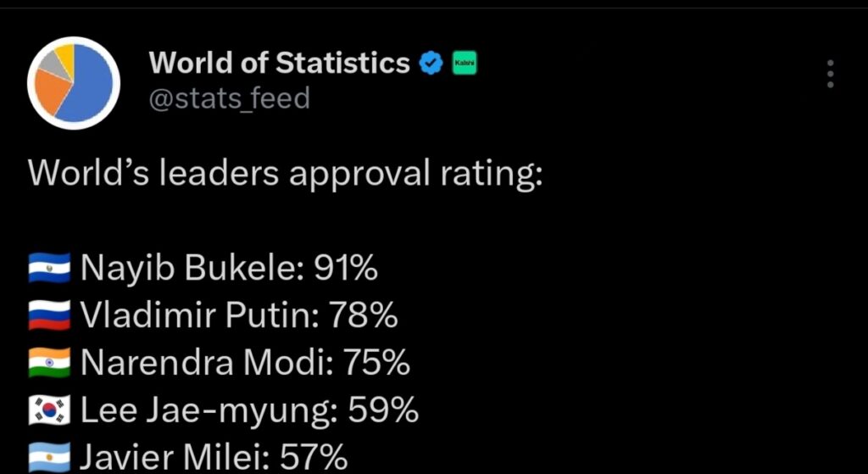
Task: Click the World of Statistics display name
Action: (x=279, y=63)
